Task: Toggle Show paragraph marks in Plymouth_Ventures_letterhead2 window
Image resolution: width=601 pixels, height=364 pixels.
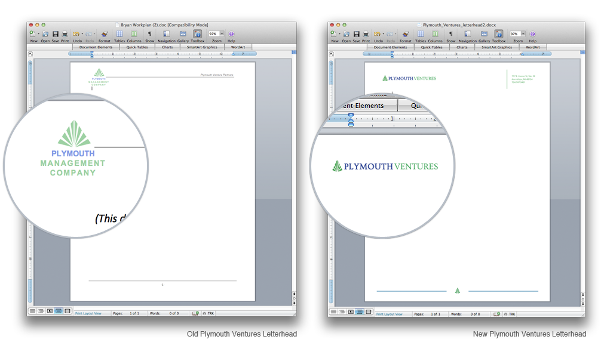Action: pos(450,34)
